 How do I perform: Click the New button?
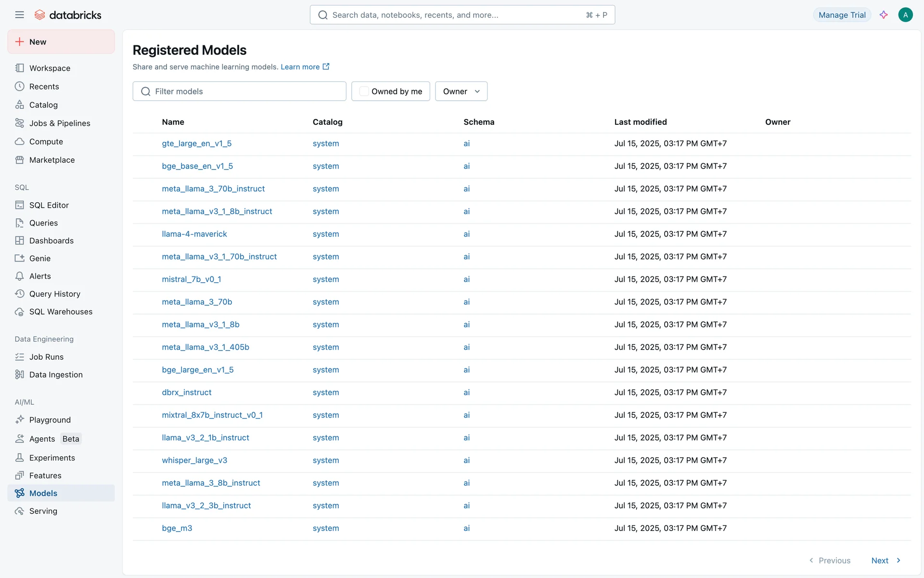click(x=61, y=42)
